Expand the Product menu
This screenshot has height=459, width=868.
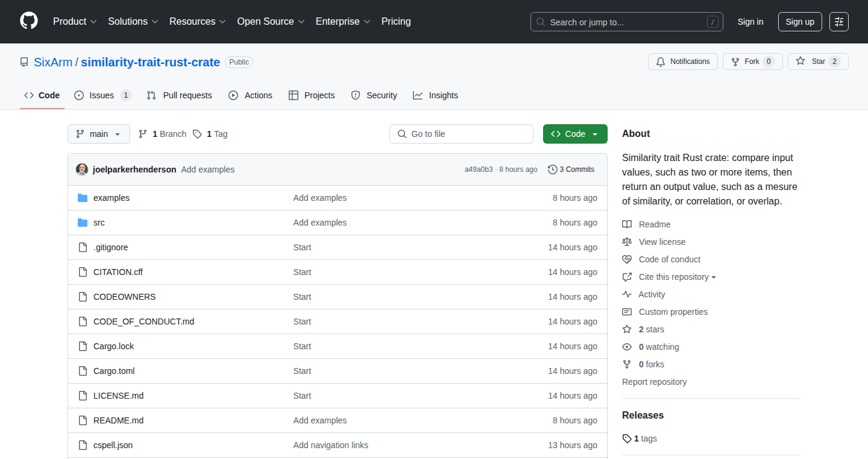click(75, 22)
